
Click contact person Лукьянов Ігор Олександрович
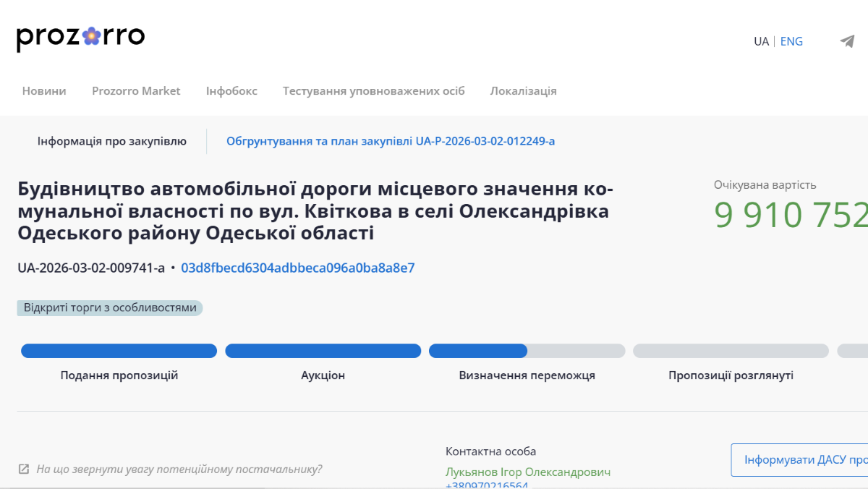[527, 472]
